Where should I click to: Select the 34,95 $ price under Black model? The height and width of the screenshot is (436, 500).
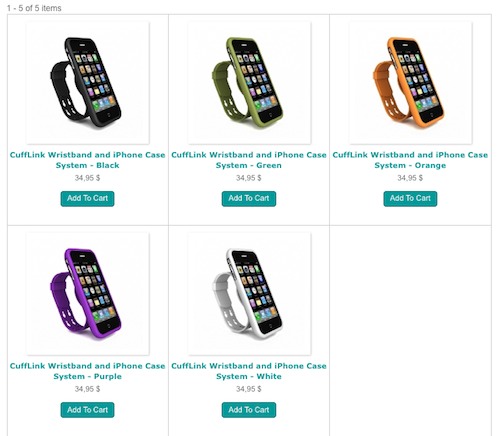[x=87, y=178]
